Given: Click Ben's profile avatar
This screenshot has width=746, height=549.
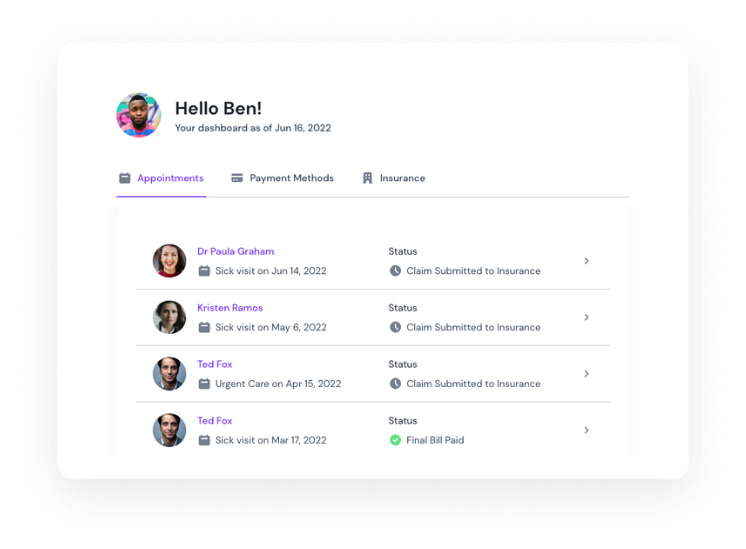Looking at the screenshot, I should point(138,115).
